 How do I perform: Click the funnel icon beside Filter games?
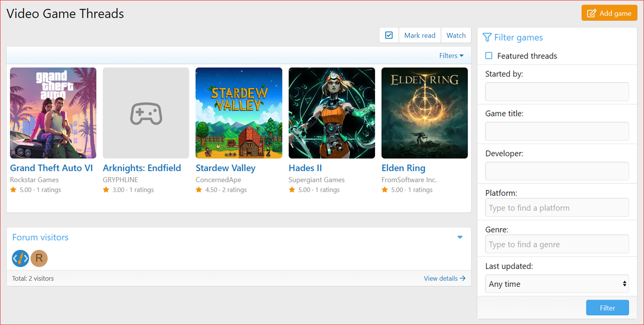coord(487,37)
